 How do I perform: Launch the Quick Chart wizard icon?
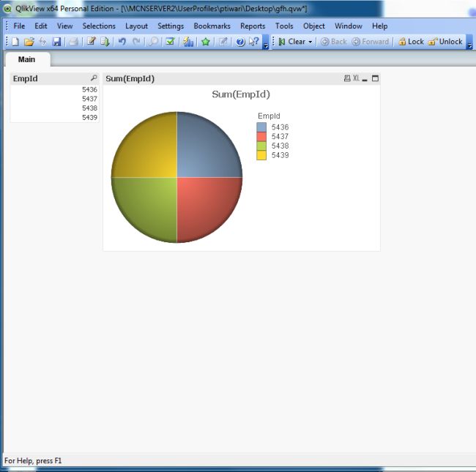188,42
